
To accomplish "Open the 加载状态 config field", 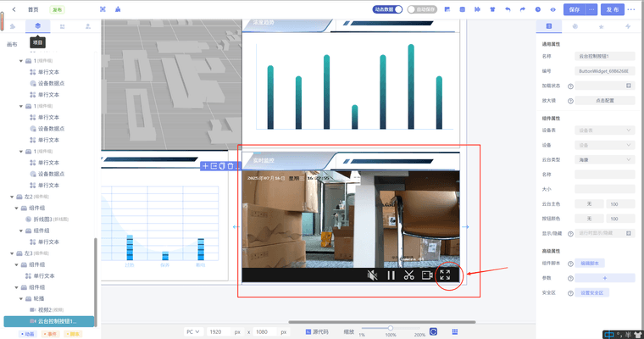I will (x=604, y=86).
